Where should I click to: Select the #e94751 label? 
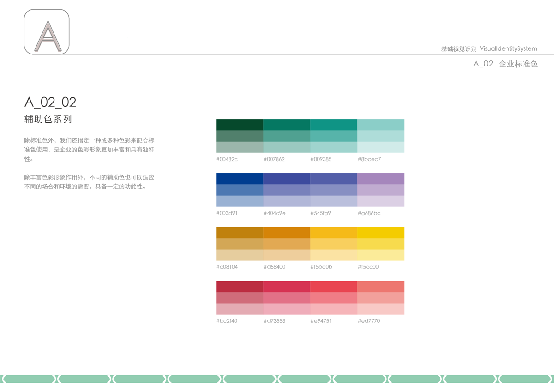[x=321, y=321]
